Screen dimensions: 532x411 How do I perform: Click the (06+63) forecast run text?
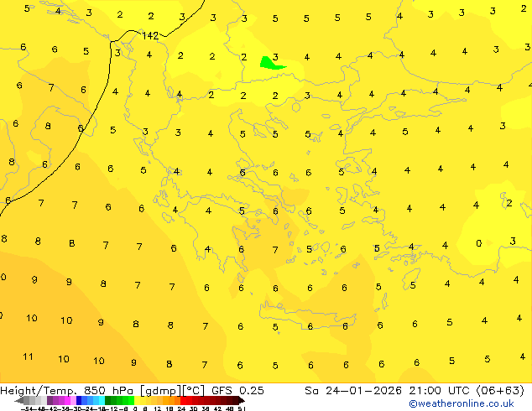pyautogui.click(x=500, y=391)
